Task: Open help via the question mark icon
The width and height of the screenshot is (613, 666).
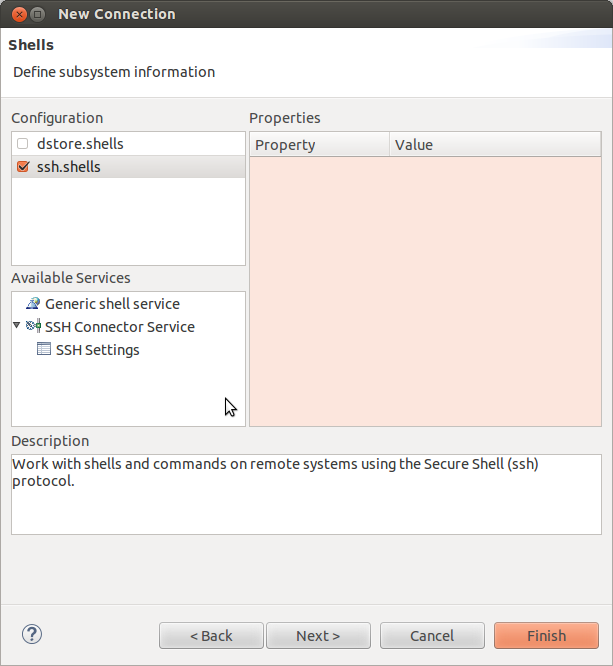Action: [x=32, y=634]
